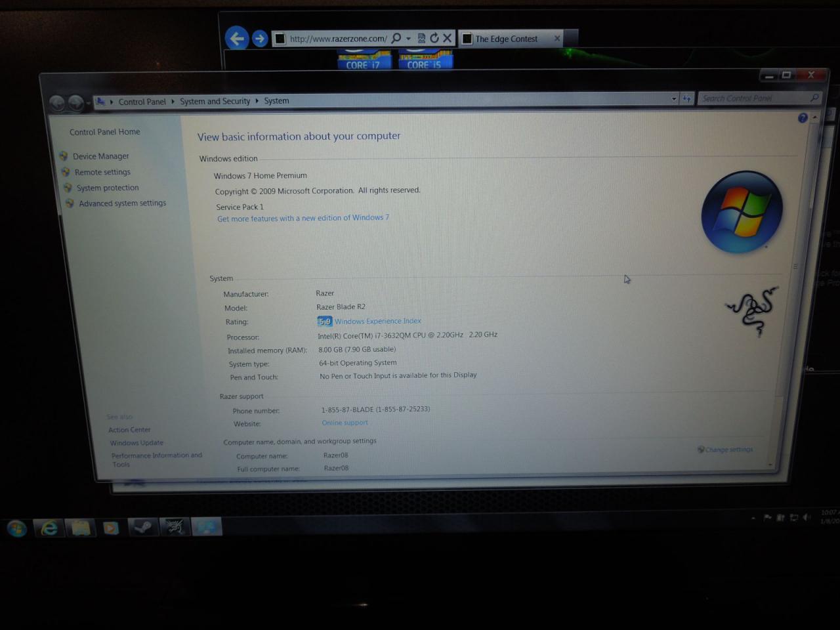840x630 pixels.
Task: Click the Razer snake logo
Action: coord(752,311)
